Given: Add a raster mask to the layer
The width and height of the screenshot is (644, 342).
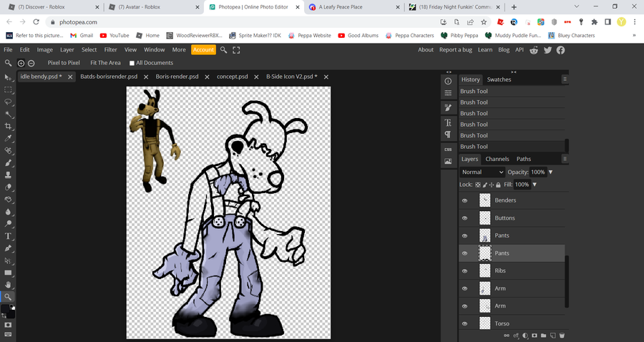Looking at the screenshot, I should coord(535,336).
